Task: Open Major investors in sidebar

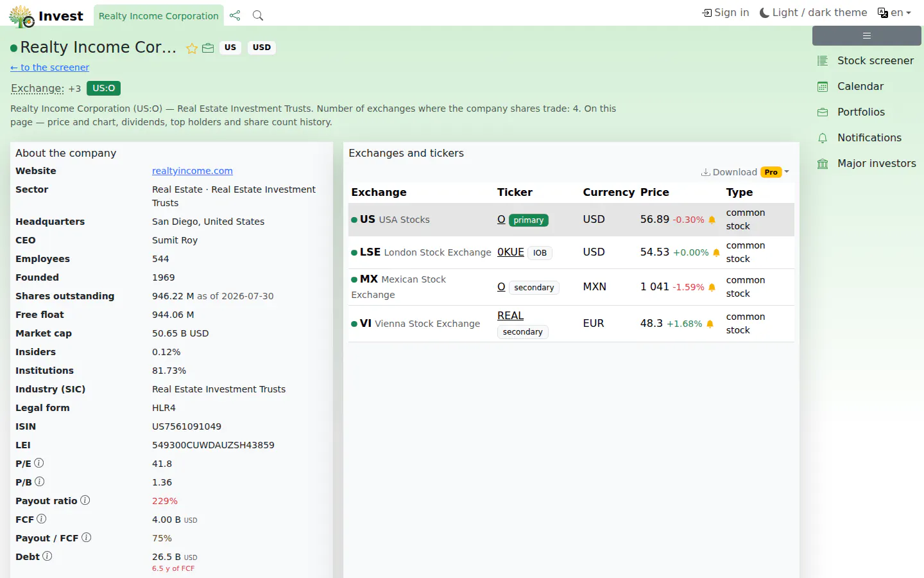Action: [866, 163]
